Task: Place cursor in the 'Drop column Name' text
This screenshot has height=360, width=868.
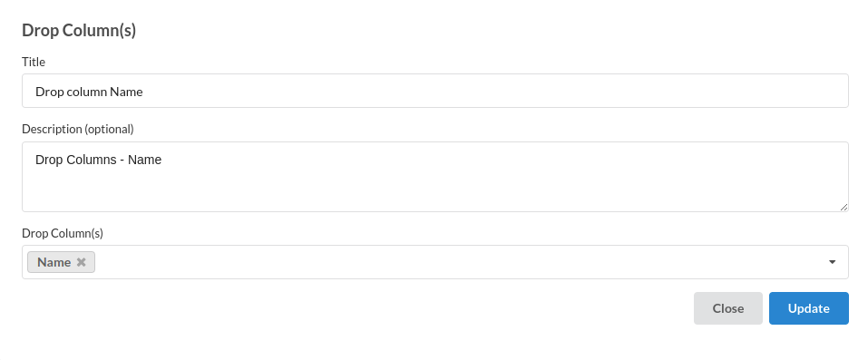Action: pyautogui.click(x=89, y=92)
